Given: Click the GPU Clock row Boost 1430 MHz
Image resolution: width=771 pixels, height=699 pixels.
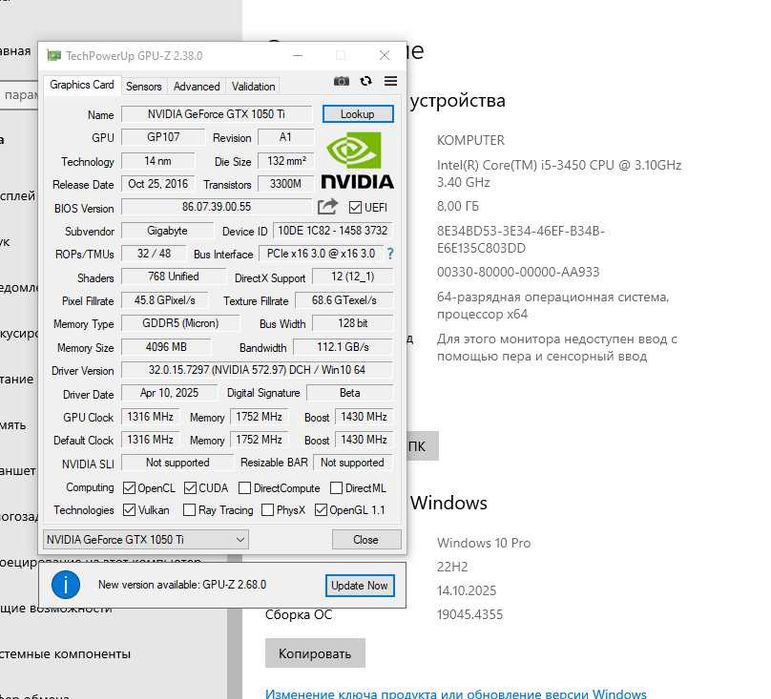Looking at the screenshot, I should tap(364, 417).
